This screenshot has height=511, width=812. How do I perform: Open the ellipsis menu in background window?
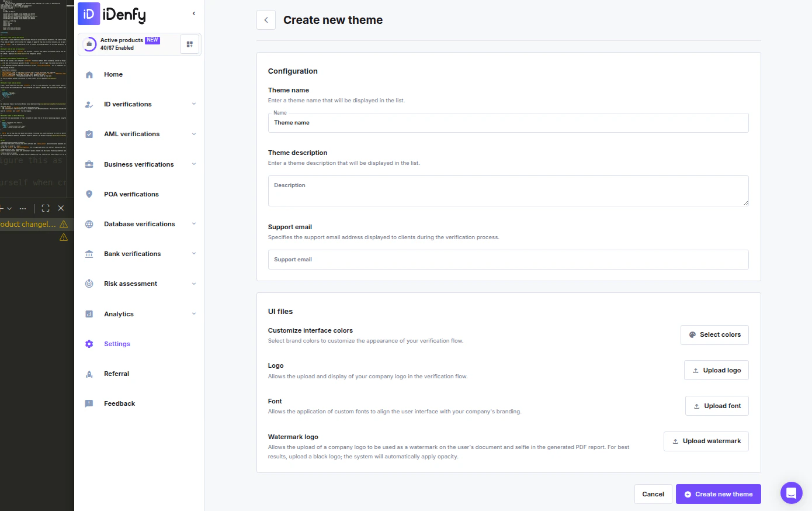tap(23, 208)
